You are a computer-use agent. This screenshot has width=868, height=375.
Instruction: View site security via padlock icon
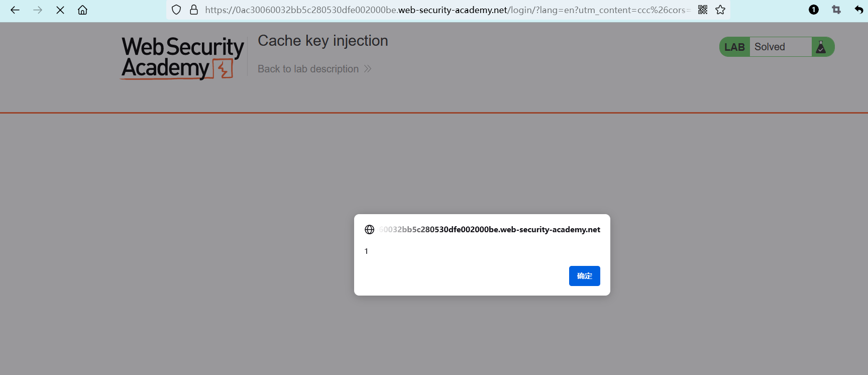click(x=194, y=10)
